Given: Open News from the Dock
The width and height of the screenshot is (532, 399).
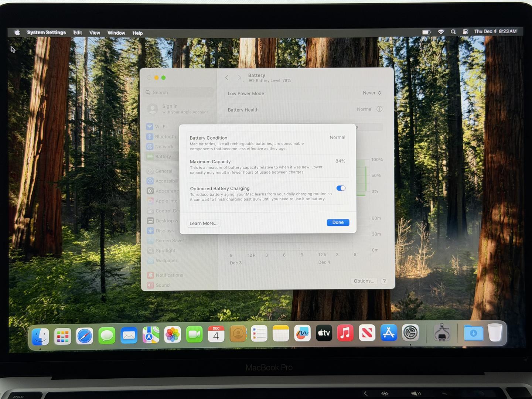Looking at the screenshot, I should pyautogui.click(x=367, y=333).
